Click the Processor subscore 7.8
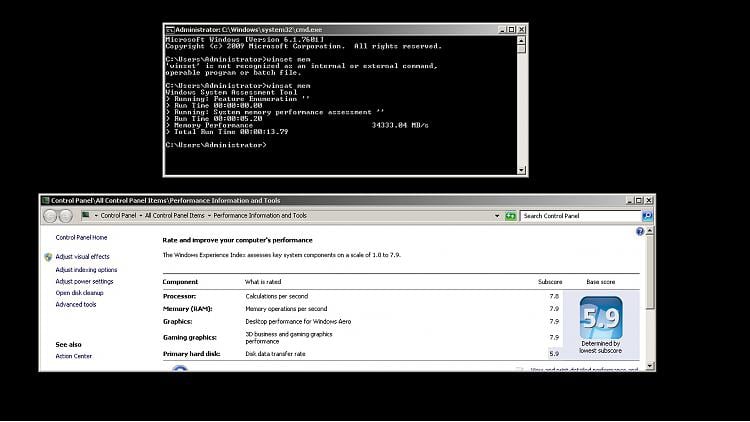This screenshot has height=422, width=750. (554, 296)
